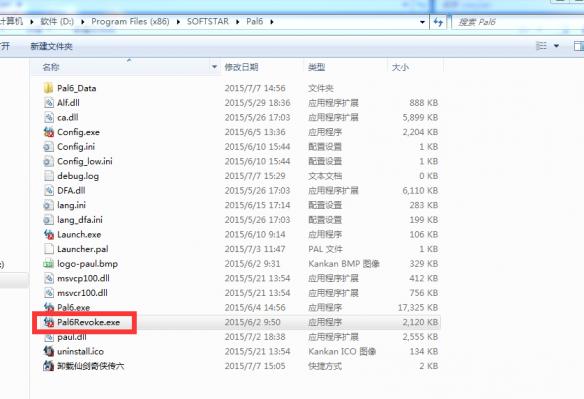Viewport: 584px width, 399px height.
Task: Sort by the 类型 column header
Action: [317, 67]
